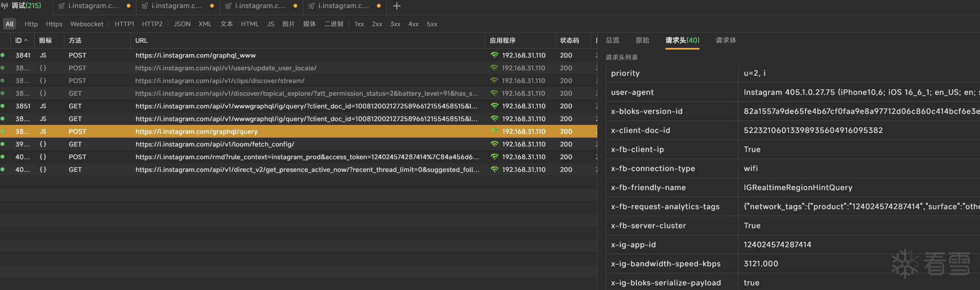Filter by Http protocol
This screenshot has height=290, width=980.
[x=31, y=24]
